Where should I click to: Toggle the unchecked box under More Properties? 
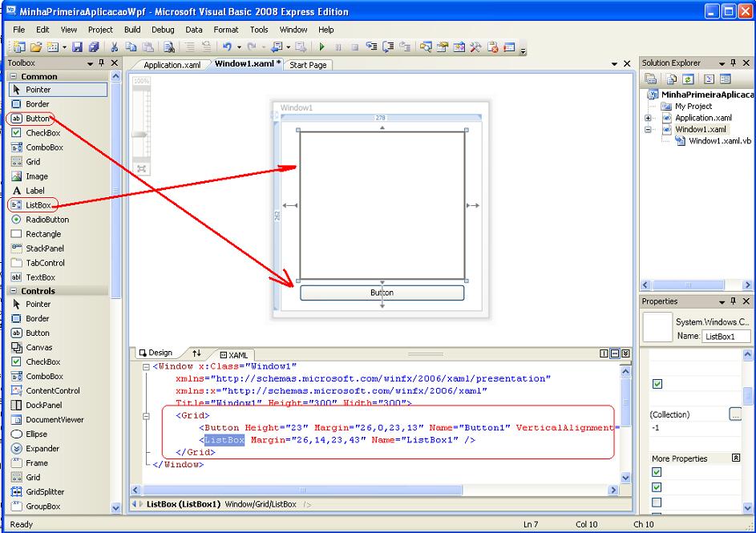point(657,503)
